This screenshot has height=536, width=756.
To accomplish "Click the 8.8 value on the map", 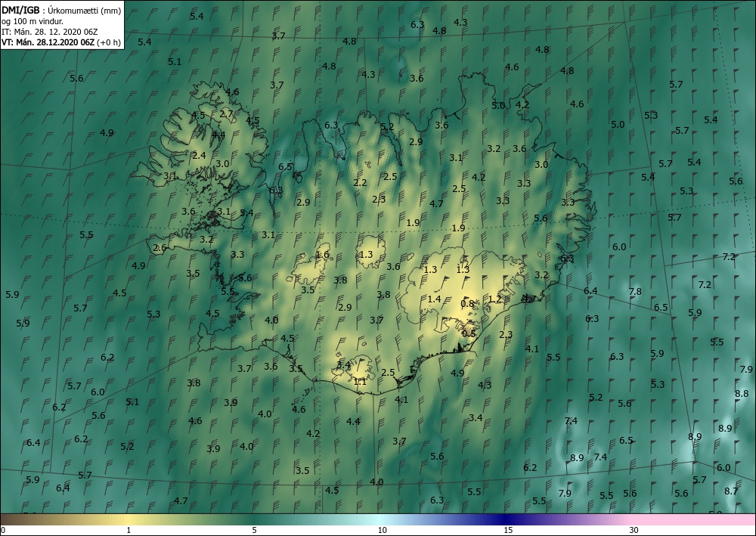I will [742, 393].
